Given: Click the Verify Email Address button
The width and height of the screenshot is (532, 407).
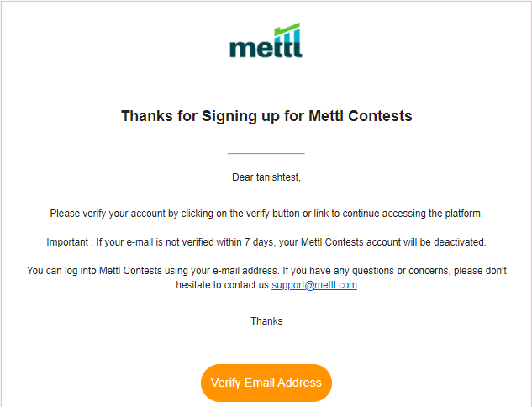Looking at the screenshot, I should click(x=266, y=383).
